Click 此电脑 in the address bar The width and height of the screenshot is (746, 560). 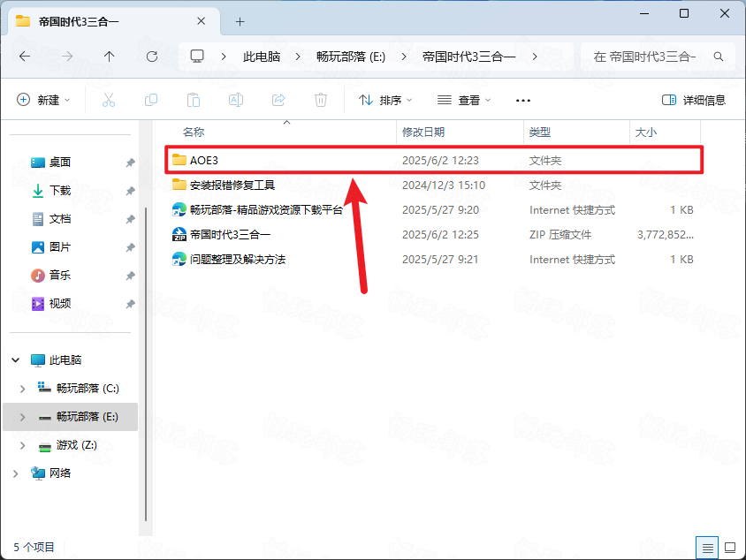tap(262, 57)
